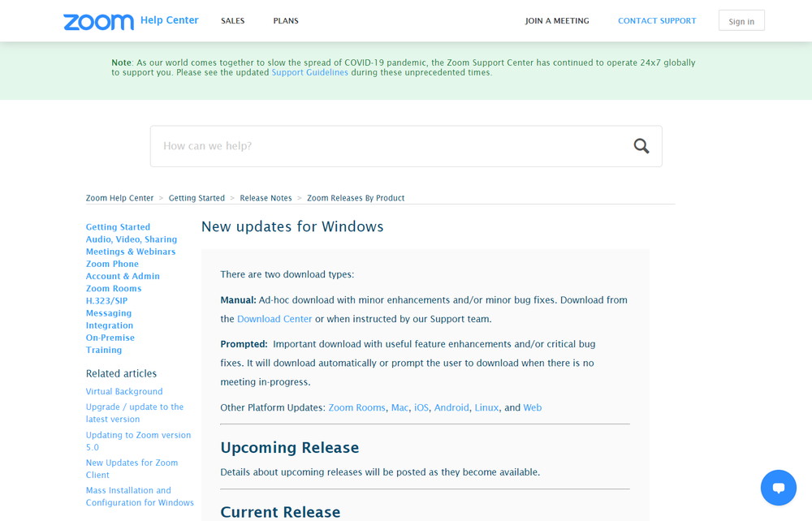Open the SALES menu item
The height and width of the screenshot is (521, 812).
tap(232, 21)
